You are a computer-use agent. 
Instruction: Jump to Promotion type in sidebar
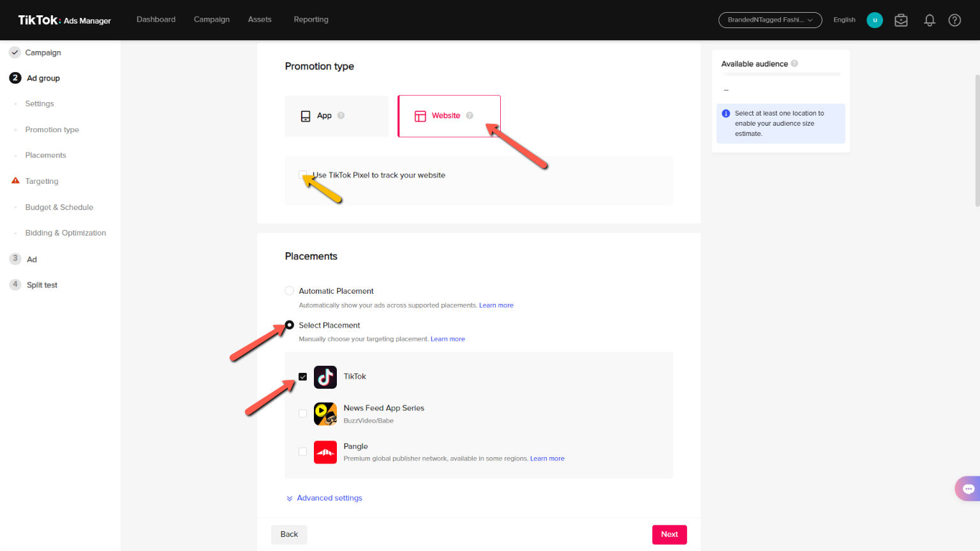[x=52, y=130]
